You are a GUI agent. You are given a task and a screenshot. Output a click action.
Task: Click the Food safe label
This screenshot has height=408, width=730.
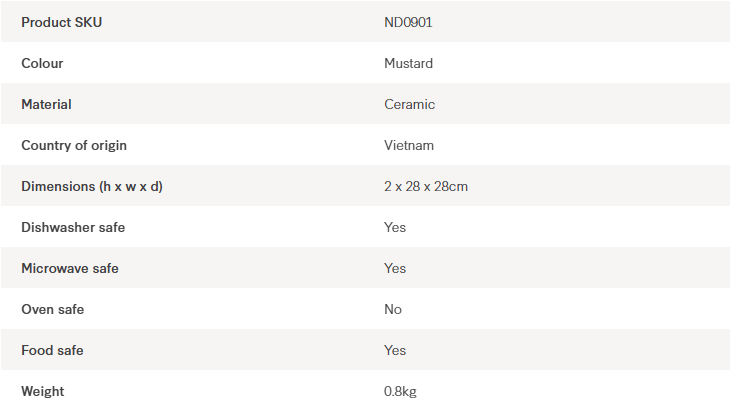tap(52, 350)
